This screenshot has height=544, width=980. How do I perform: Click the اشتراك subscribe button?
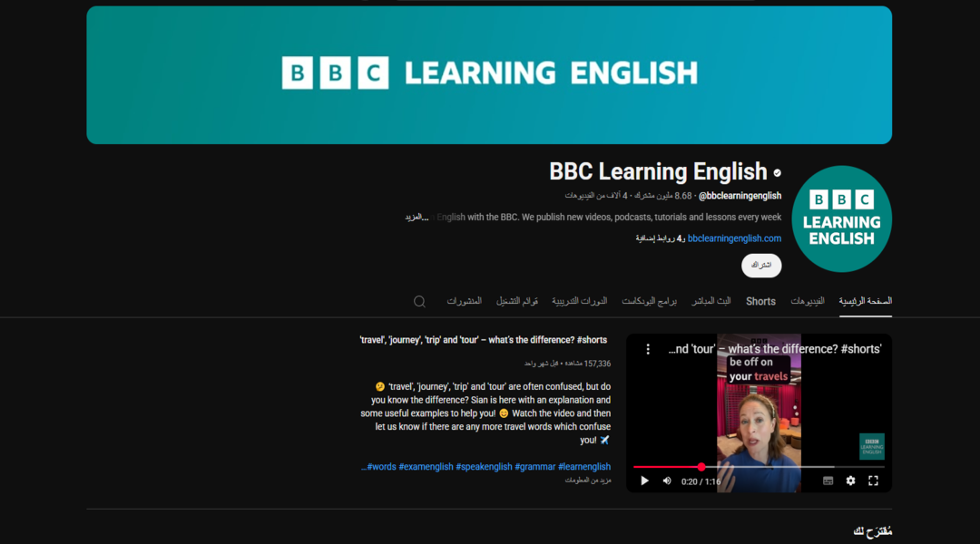coord(761,266)
